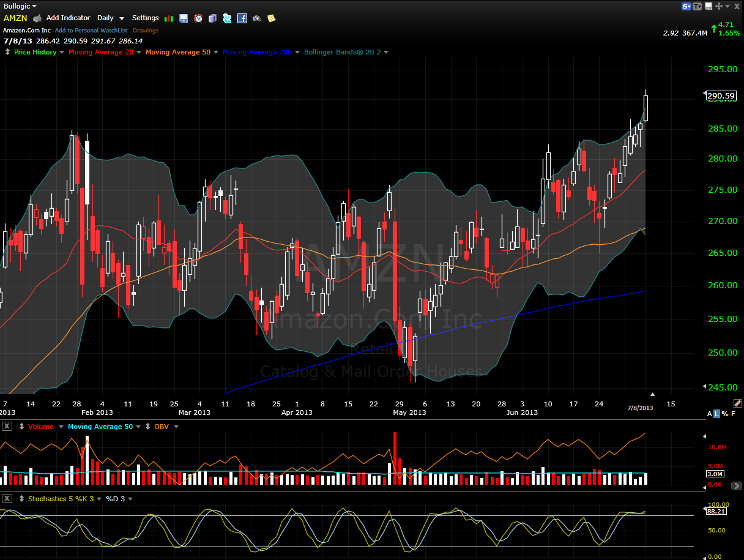Click the gray floppy disk save icon
744x560 pixels.
click(709, 6)
